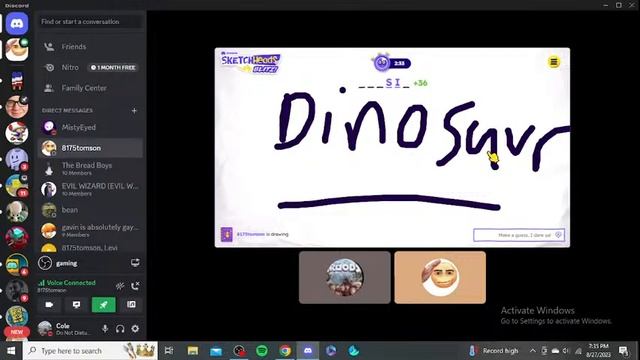Open Family Center
This screenshot has width=640, height=360.
90,88
